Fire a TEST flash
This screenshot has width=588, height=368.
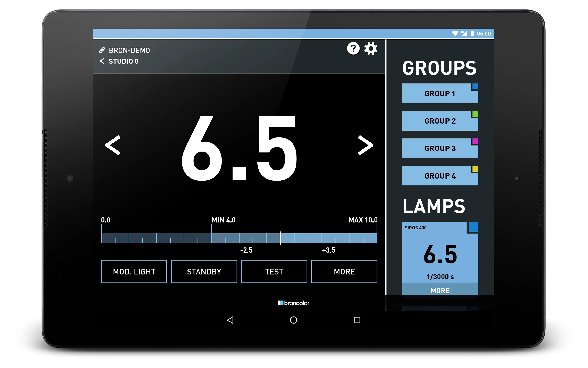click(274, 272)
